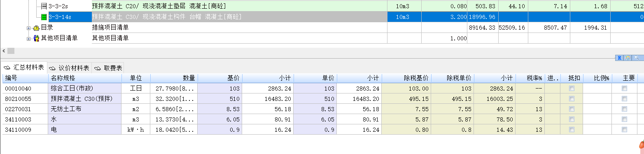
Task: Click the horizontal scrollbar thumb
Action: pyautogui.click(x=11, y=51)
